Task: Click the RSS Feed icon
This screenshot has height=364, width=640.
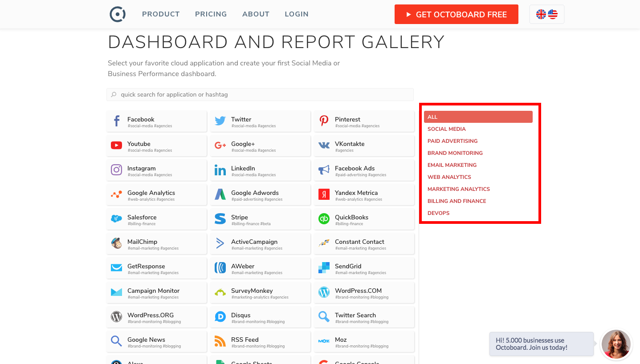Action: 220,341
